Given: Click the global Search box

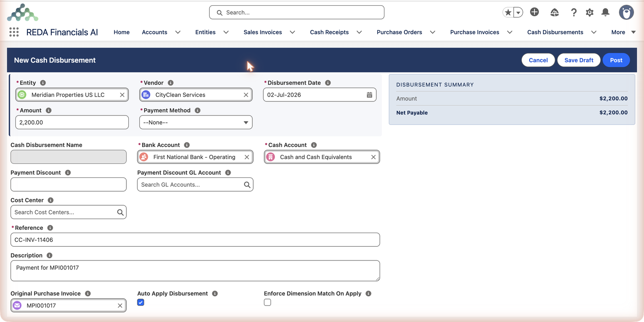Looking at the screenshot, I should 297,12.
